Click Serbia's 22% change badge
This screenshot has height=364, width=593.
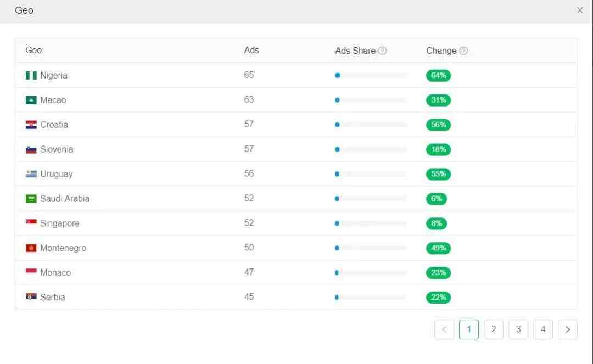(x=438, y=298)
